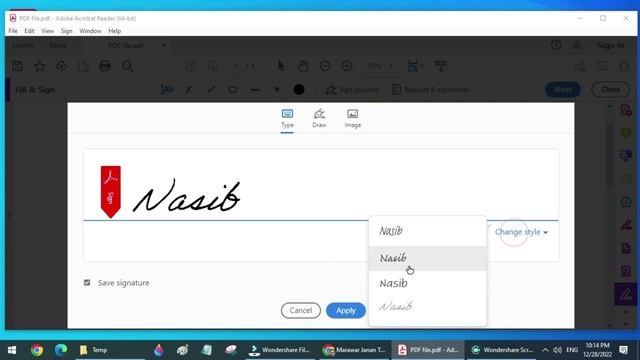Click the find magnifier icon
This screenshot has width=640, height=360.
(x=127, y=66)
